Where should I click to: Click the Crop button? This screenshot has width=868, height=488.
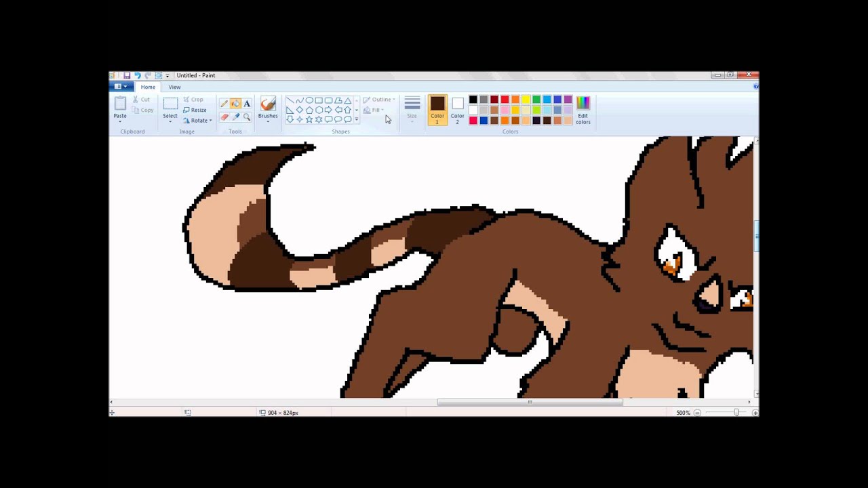click(193, 100)
